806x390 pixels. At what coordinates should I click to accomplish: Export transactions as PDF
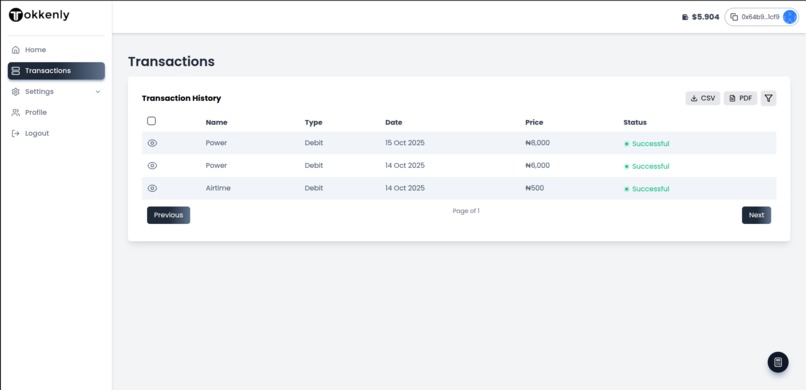click(x=740, y=98)
